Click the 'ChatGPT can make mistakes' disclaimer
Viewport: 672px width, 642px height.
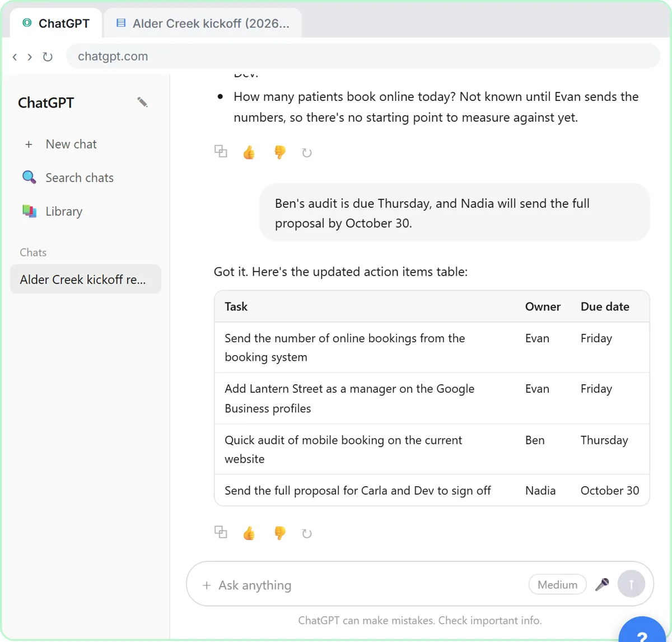pos(420,620)
